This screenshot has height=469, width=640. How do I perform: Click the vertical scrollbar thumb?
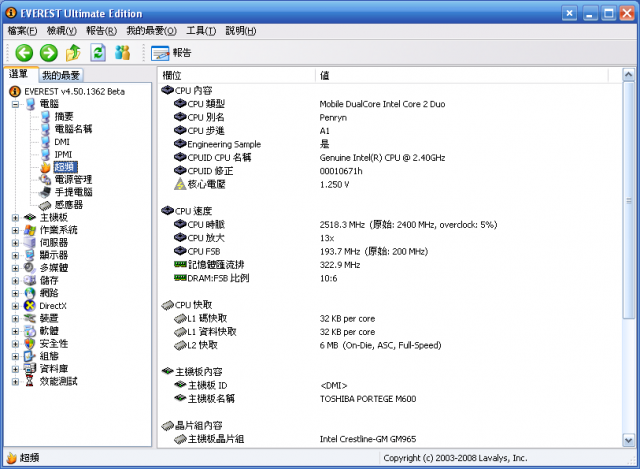tap(629, 200)
